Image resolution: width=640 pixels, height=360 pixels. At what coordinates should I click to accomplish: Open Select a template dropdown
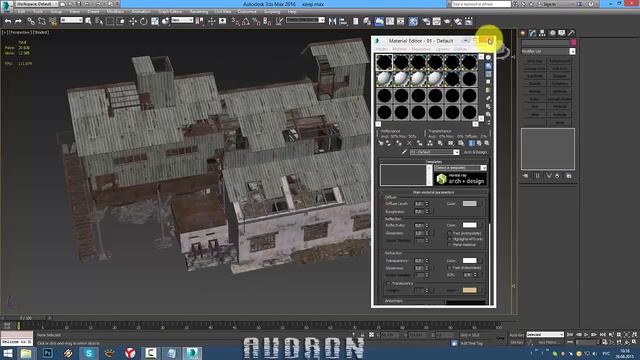point(460,168)
